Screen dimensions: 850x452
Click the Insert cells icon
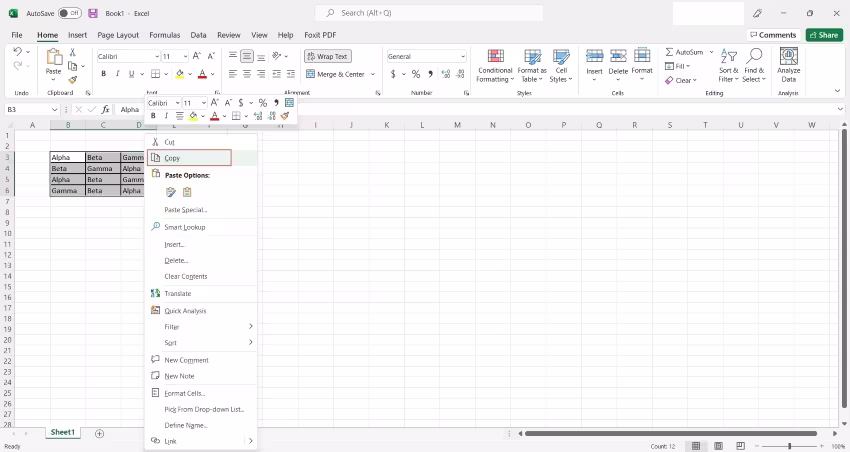click(x=594, y=56)
